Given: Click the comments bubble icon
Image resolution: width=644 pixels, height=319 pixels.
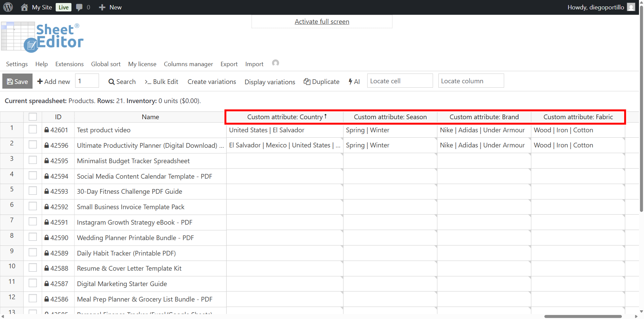Looking at the screenshot, I should [x=79, y=7].
